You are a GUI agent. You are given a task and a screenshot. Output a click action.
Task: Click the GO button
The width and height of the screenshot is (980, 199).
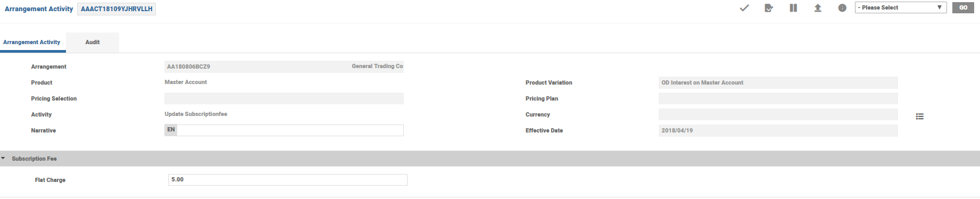[963, 7]
